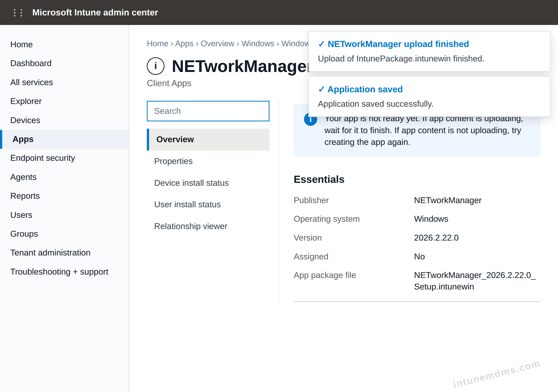Click the app package file name value
This screenshot has height=392, width=558.
(475, 281)
